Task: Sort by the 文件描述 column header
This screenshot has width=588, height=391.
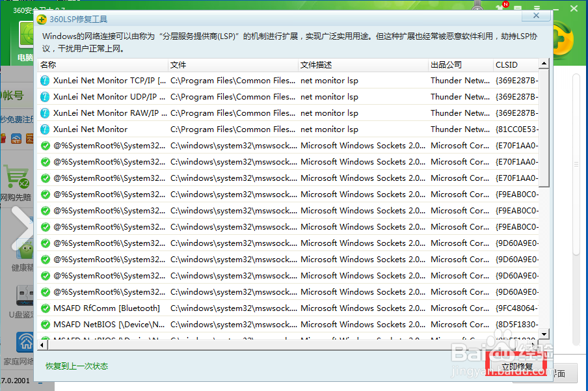Action: click(x=363, y=65)
